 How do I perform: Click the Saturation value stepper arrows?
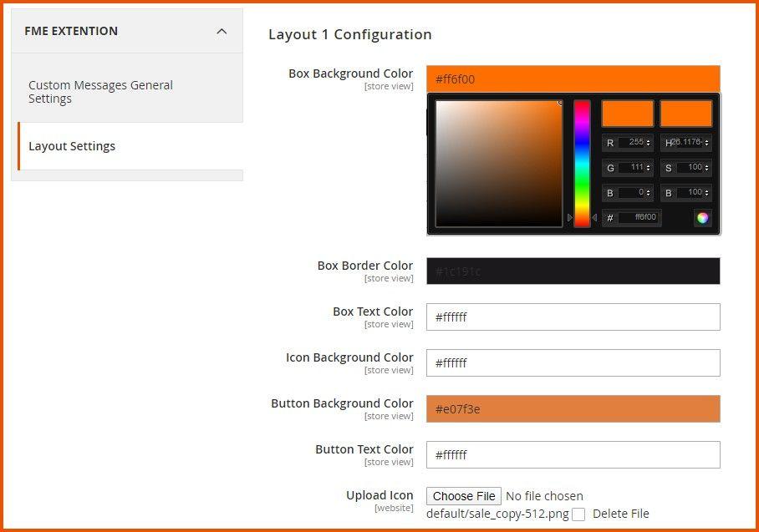point(707,168)
